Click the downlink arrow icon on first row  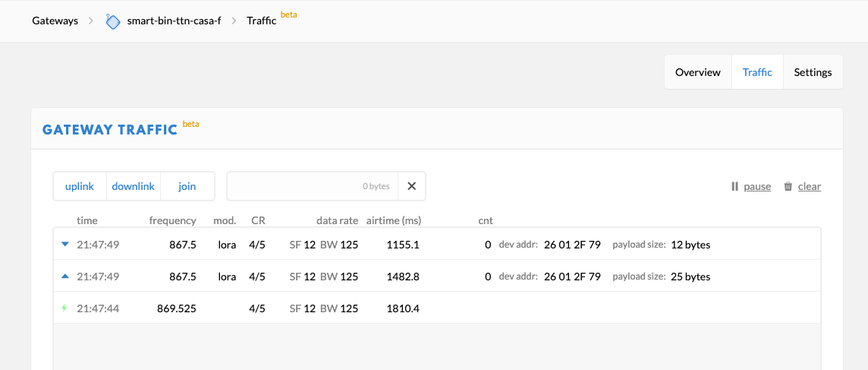64,244
